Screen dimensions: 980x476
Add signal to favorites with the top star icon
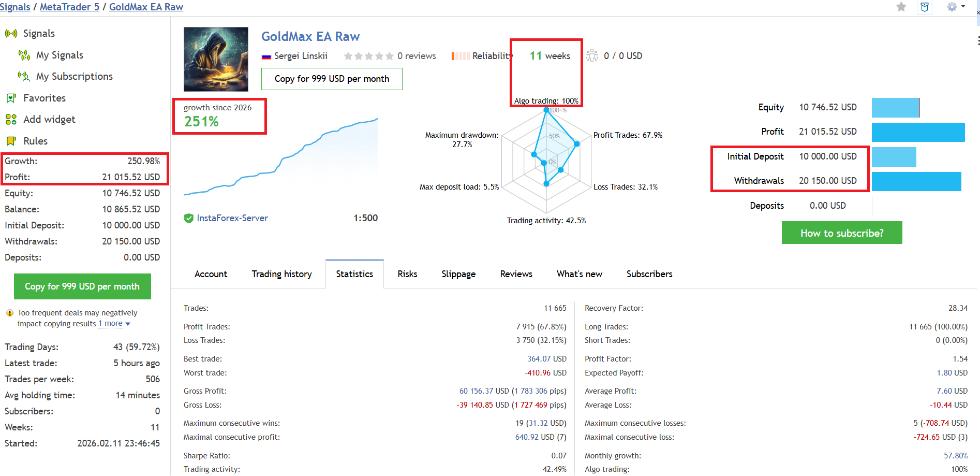[x=901, y=7]
